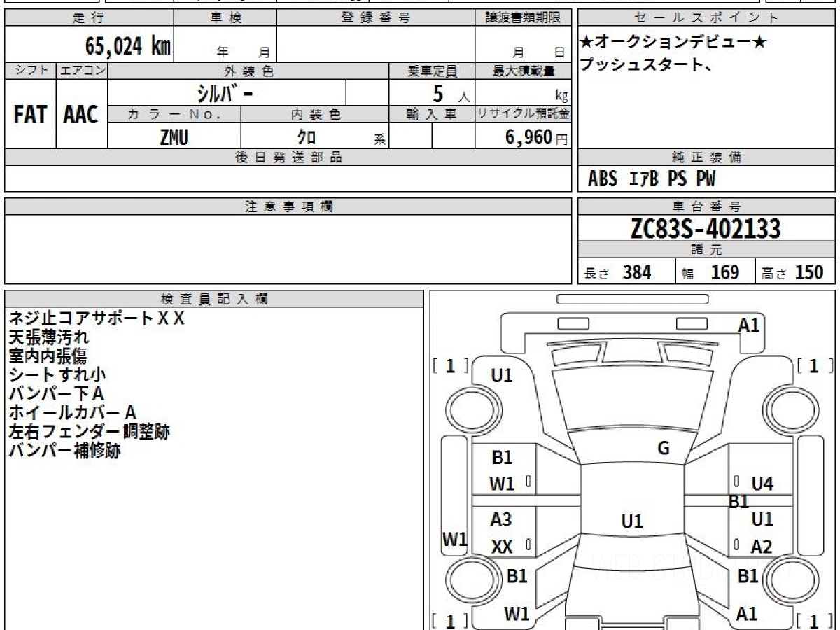Image resolution: width=840 pixels, height=630 pixels.
Task: Select the 左右フェンダー調整跡 note
Action: tap(89, 432)
